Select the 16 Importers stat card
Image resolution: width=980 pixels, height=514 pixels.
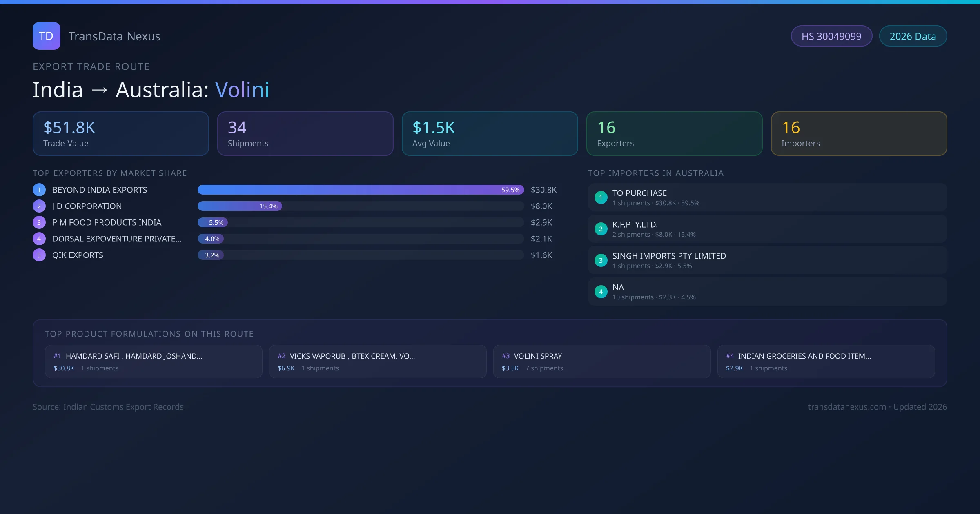[x=859, y=133]
